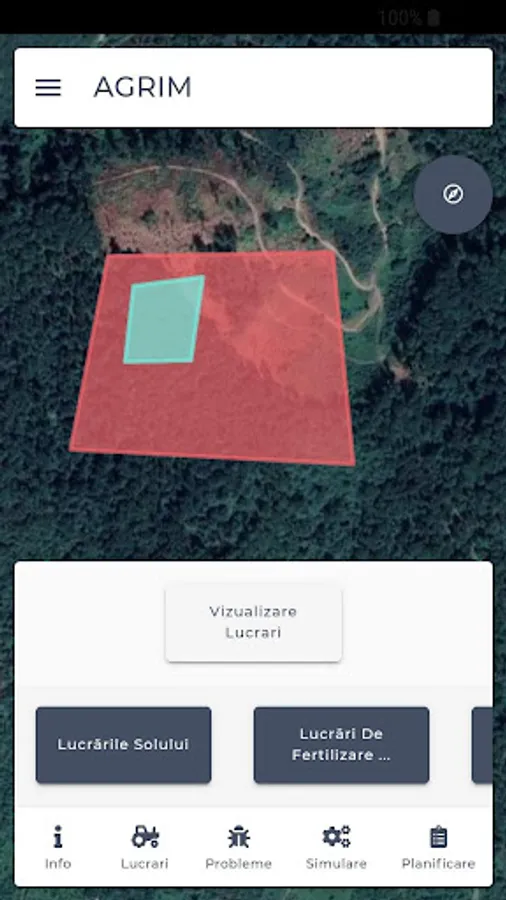Viewport: 506px width, 900px height.
Task: Open the Planificare clipboard icon tab
Action: (438, 836)
